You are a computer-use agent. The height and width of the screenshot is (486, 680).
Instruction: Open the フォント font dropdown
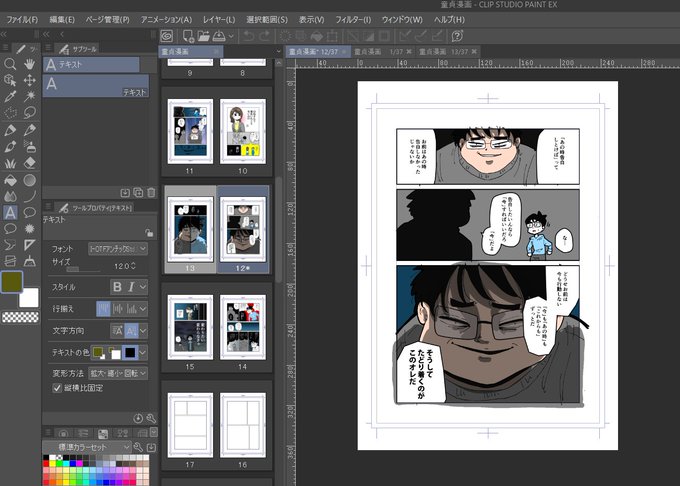tap(118, 249)
